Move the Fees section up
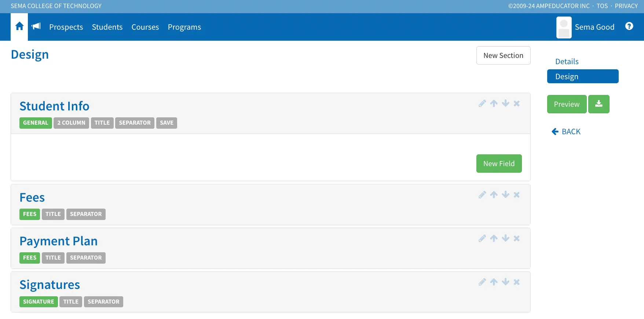 pos(494,195)
